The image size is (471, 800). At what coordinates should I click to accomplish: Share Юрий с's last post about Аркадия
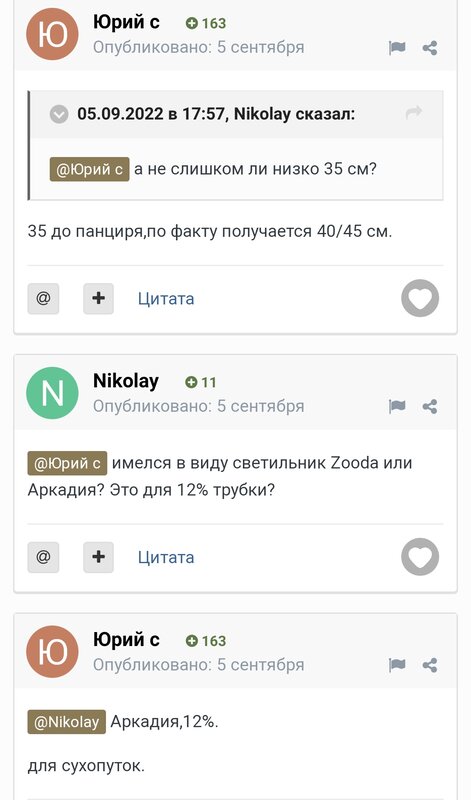point(430,665)
